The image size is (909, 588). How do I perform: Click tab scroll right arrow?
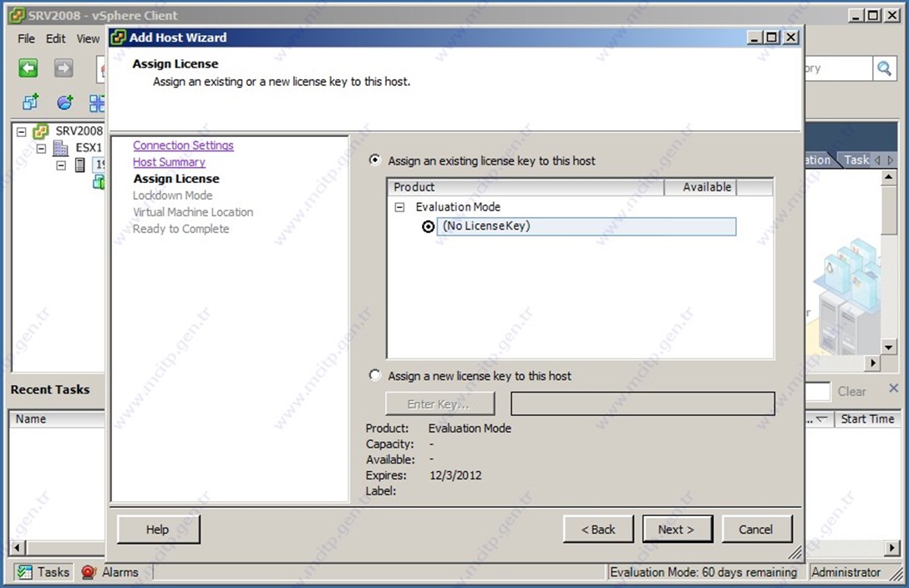pos(891,160)
